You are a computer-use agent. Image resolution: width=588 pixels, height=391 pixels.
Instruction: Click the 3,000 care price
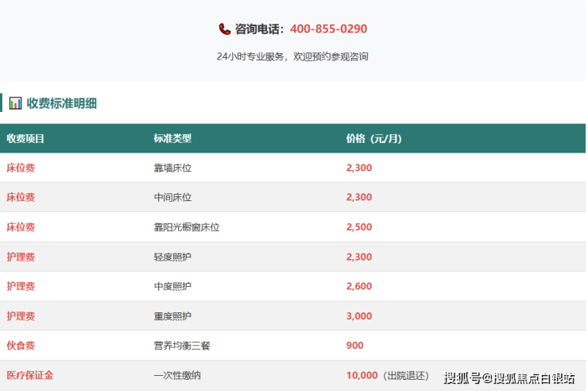pyautogui.click(x=358, y=316)
